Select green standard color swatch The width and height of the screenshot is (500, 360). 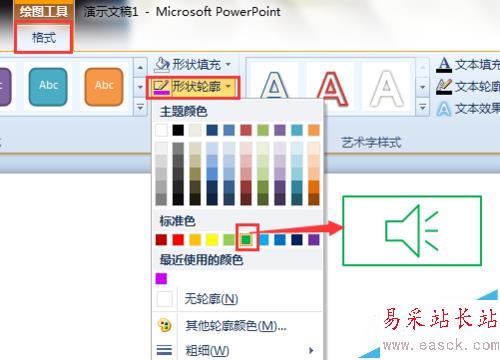pyautogui.click(x=246, y=240)
